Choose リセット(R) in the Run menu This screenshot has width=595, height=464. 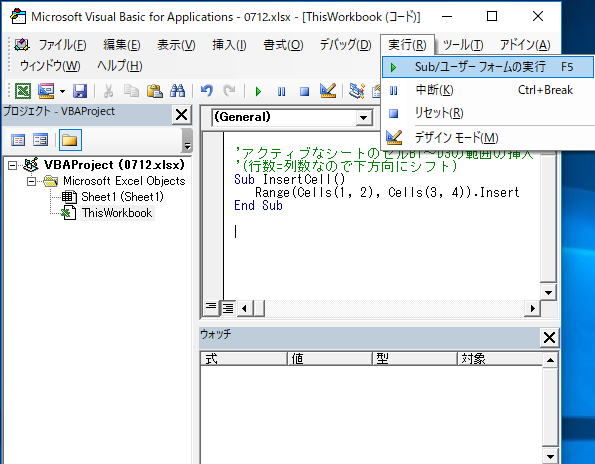click(x=488, y=113)
